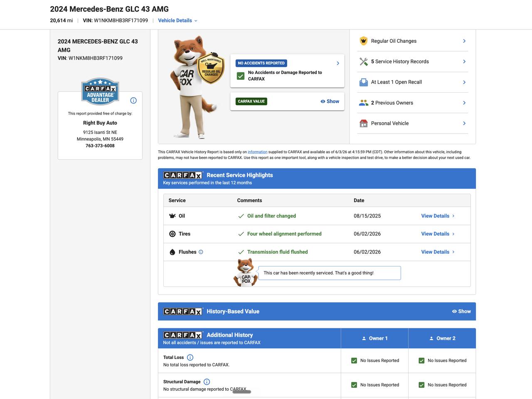Show the CARFAX Value in summary card
The height and width of the screenshot is (399, 532).
tap(330, 101)
